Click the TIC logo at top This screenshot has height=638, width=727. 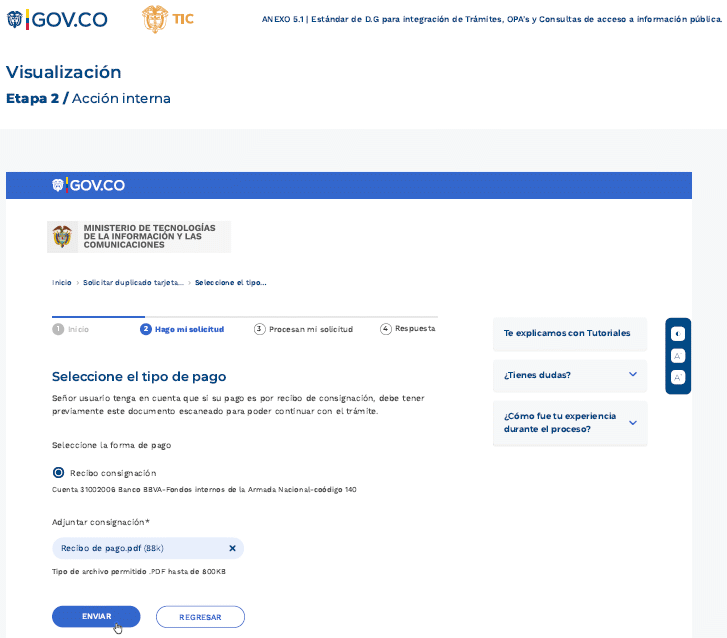pos(167,19)
